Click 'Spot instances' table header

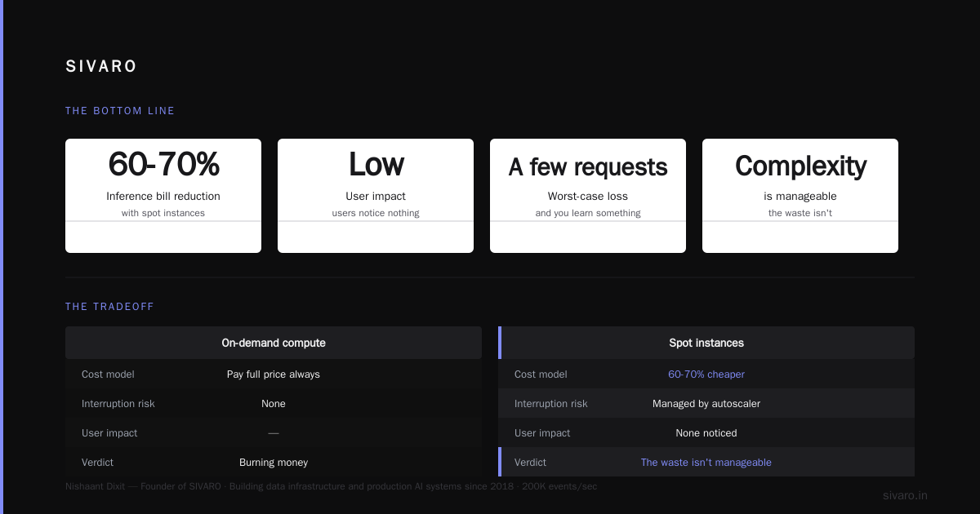(706, 343)
